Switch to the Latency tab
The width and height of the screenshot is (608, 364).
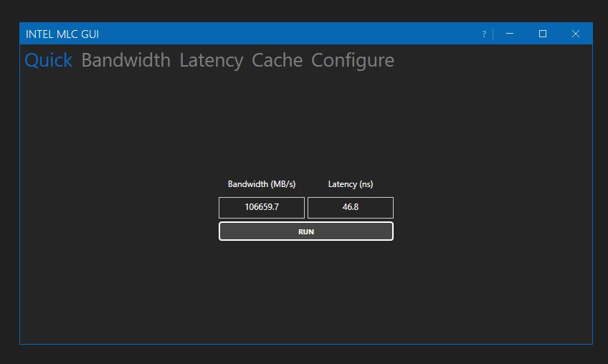click(212, 60)
